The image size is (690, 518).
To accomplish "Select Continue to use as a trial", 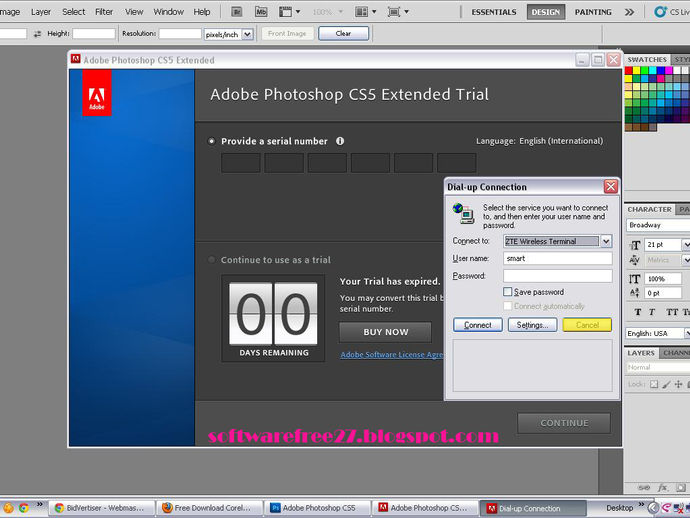I will tap(212, 260).
